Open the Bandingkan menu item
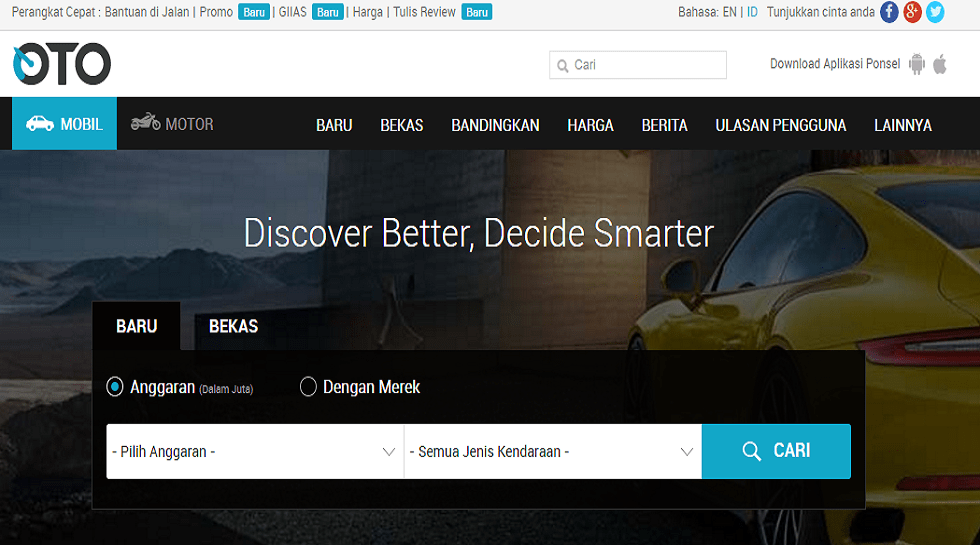This screenshot has width=980, height=545. click(x=495, y=125)
